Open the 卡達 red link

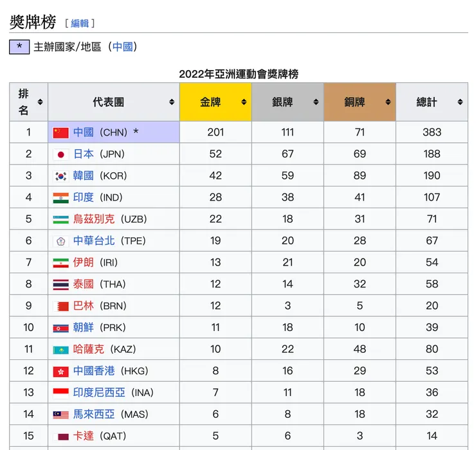(83, 436)
